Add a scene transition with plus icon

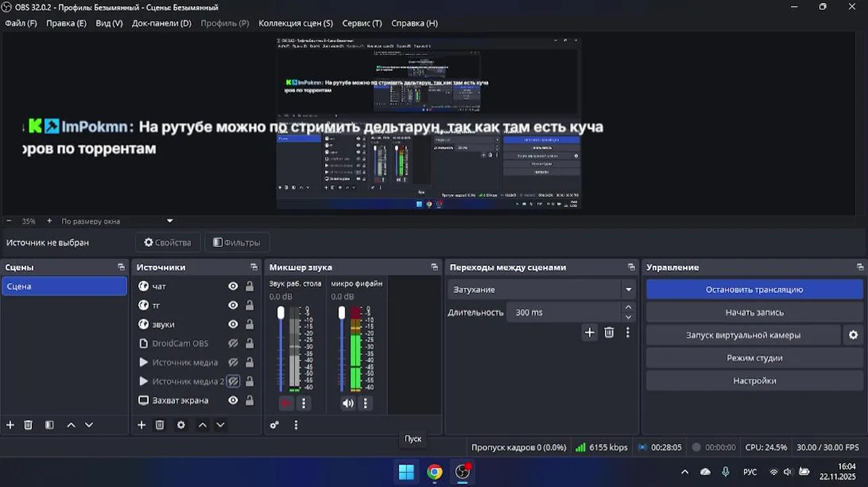coord(589,332)
